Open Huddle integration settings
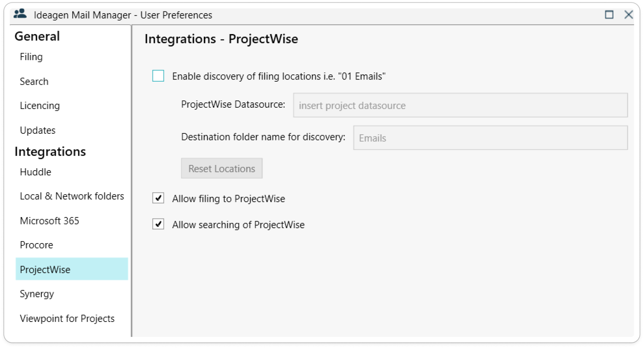 [35, 172]
